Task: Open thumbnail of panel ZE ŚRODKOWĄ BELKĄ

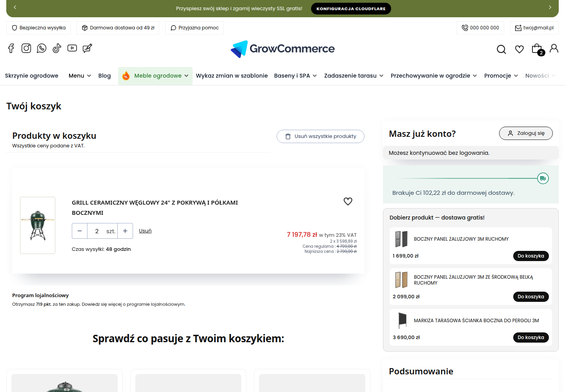Action: pyautogui.click(x=401, y=280)
